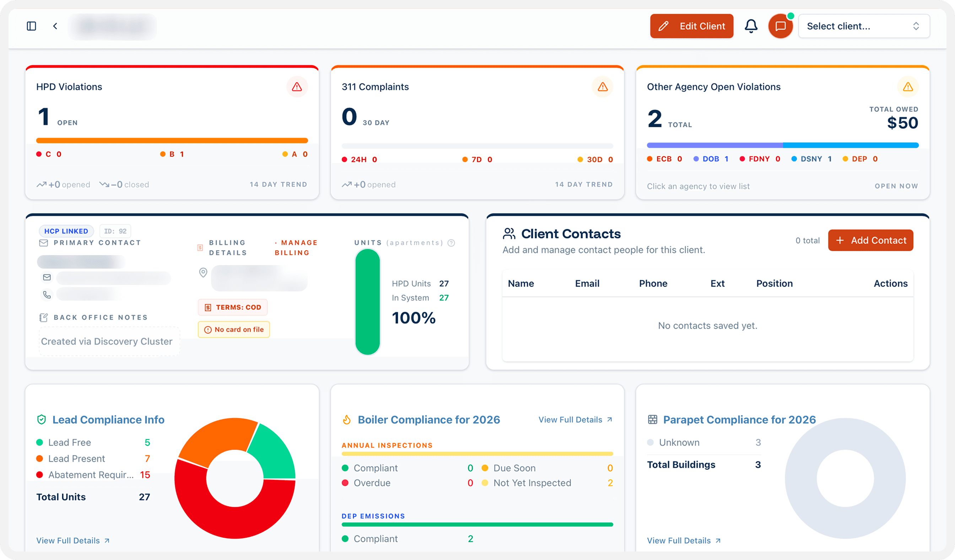
Task: Open the chat message bubble icon
Action: tap(780, 26)
